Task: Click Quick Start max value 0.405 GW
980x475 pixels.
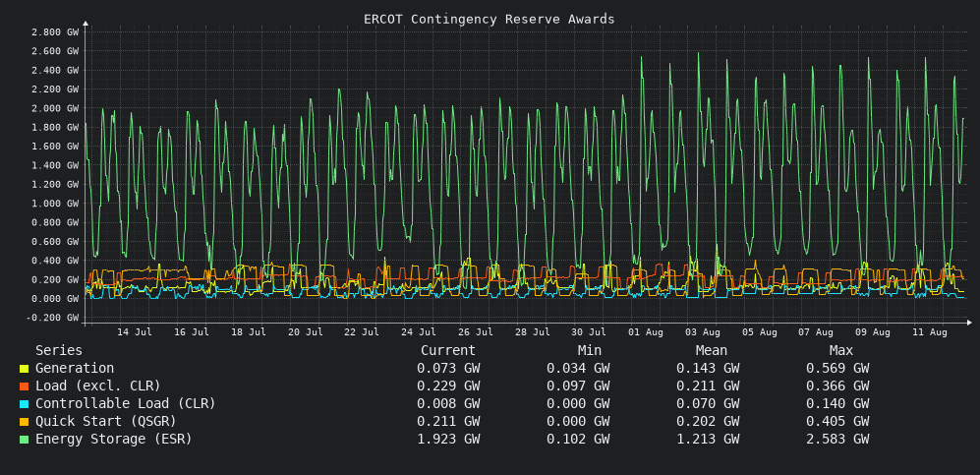Action: pyautogui.click(x=837, y=422)
